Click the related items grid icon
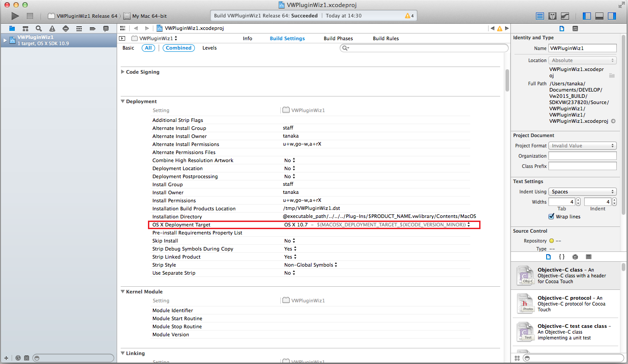 point(122,28)
